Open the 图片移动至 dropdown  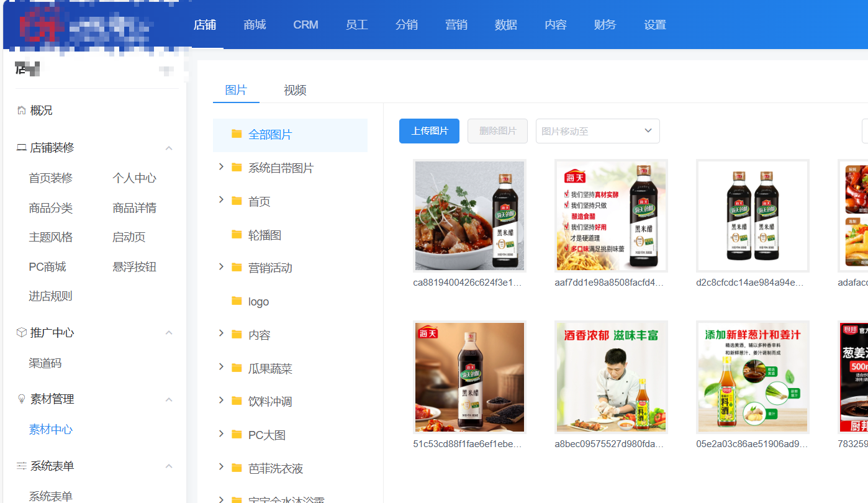pos(598,131)
